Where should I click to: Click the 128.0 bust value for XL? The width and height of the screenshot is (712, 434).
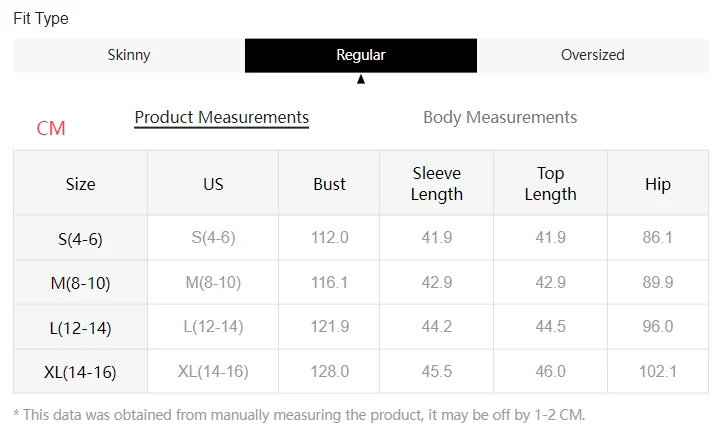[x=329, y=372]
